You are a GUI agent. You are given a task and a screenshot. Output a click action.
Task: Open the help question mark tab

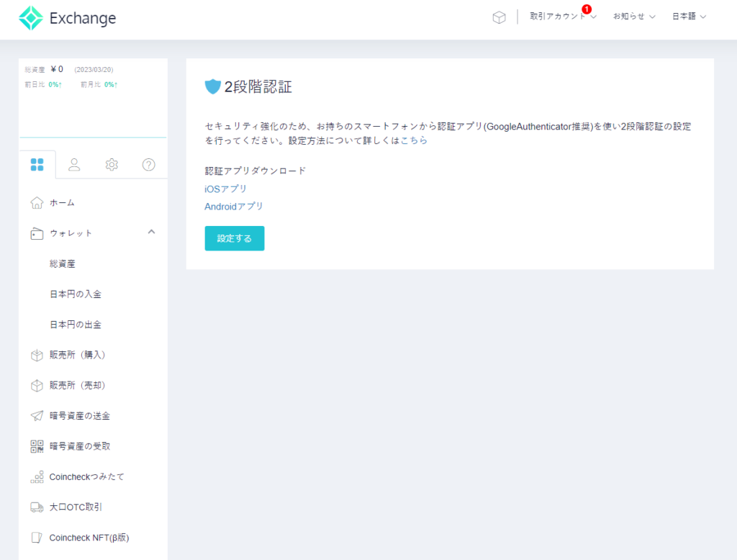[149, 164]
